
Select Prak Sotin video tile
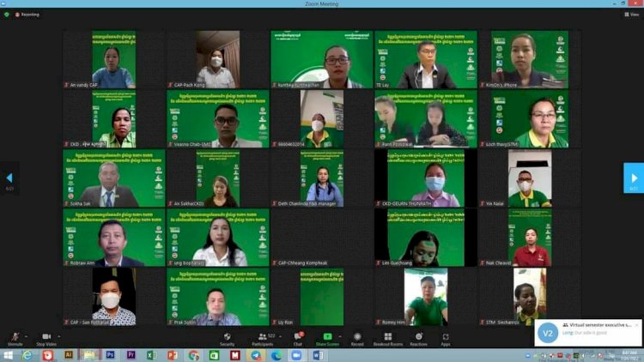(218, 297)
